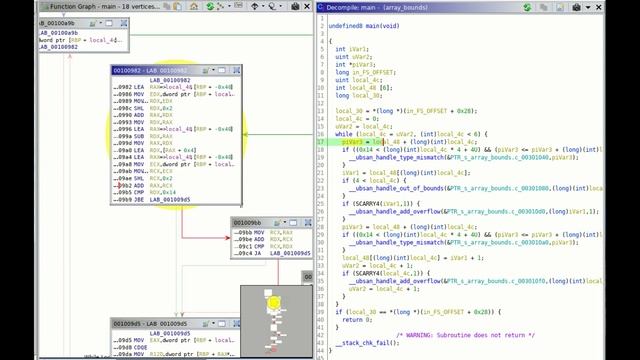Click the format fields icon in Function Graph toolbar
Viewport: 640px width, 360px height.
[x=238, y=6]
